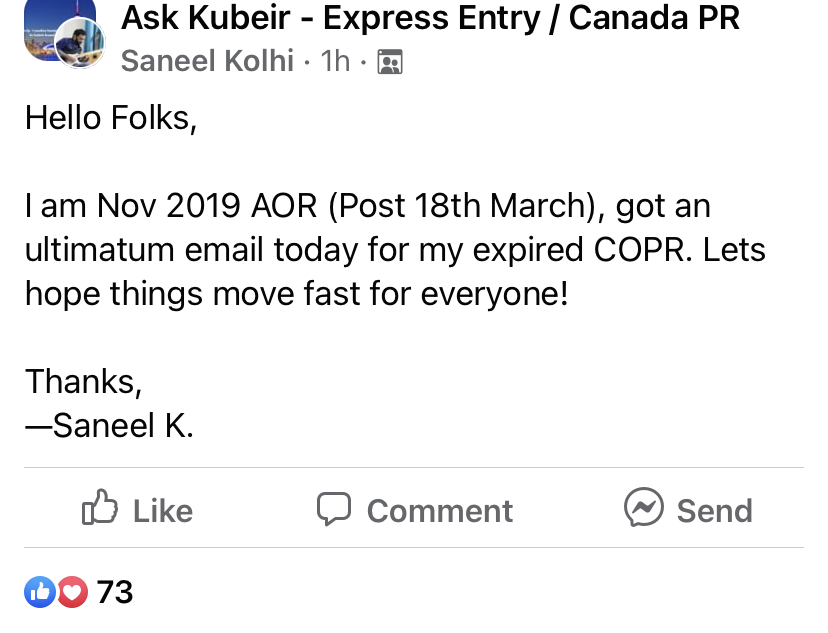
Task: Click the blue like reaction emoji
Action: click(x=40, y=592)
